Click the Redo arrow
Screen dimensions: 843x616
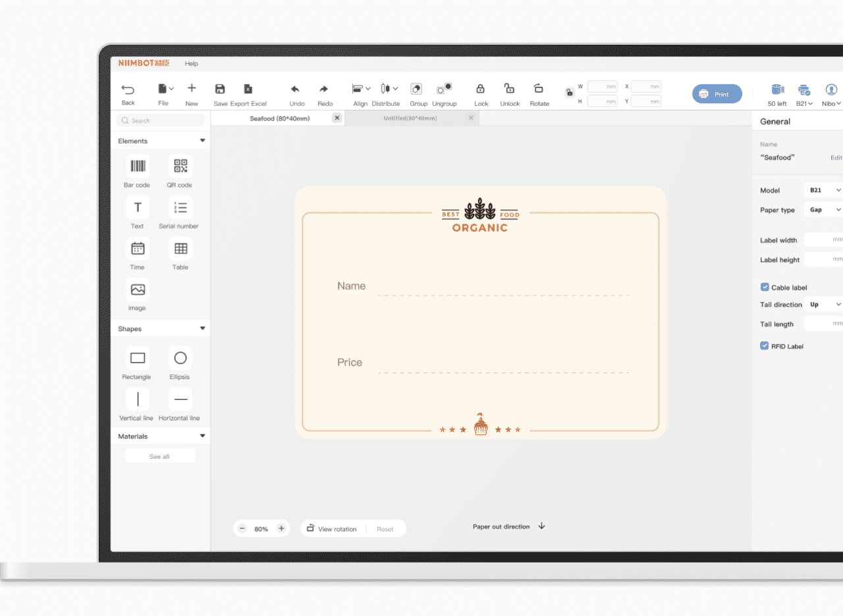click(x=324, y=89)
